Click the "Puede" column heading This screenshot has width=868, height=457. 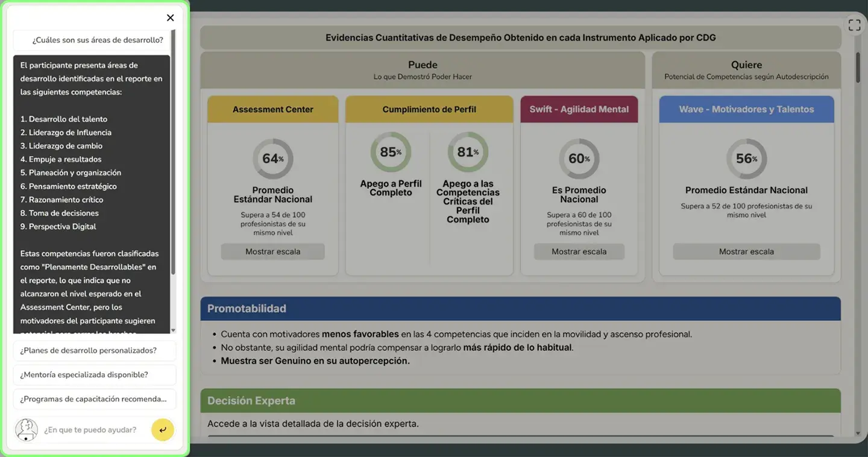pos(423,65)
